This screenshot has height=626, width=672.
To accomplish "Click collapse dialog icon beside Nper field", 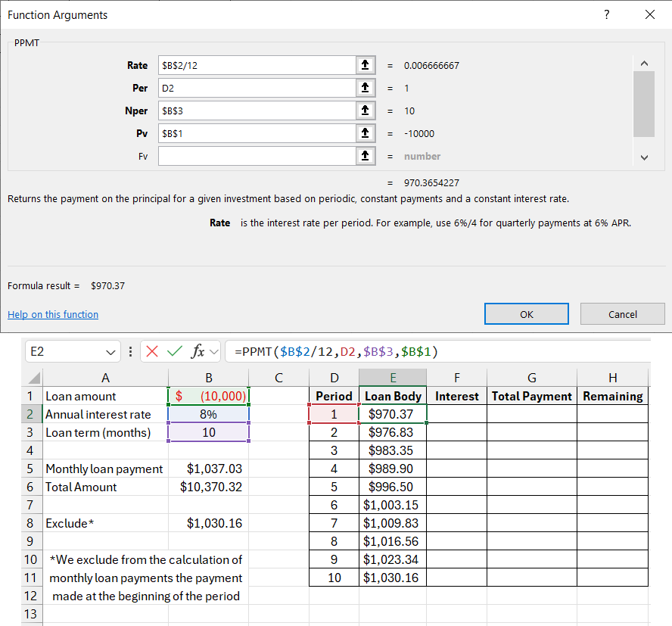I will pyautogui.click(x=366, y=111).
